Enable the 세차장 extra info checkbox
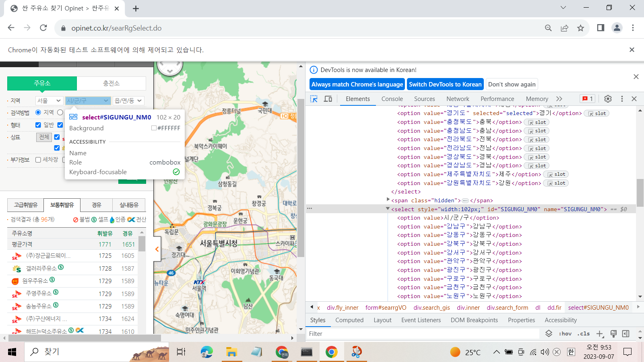644x362 pixels. (x=38, y=160)
